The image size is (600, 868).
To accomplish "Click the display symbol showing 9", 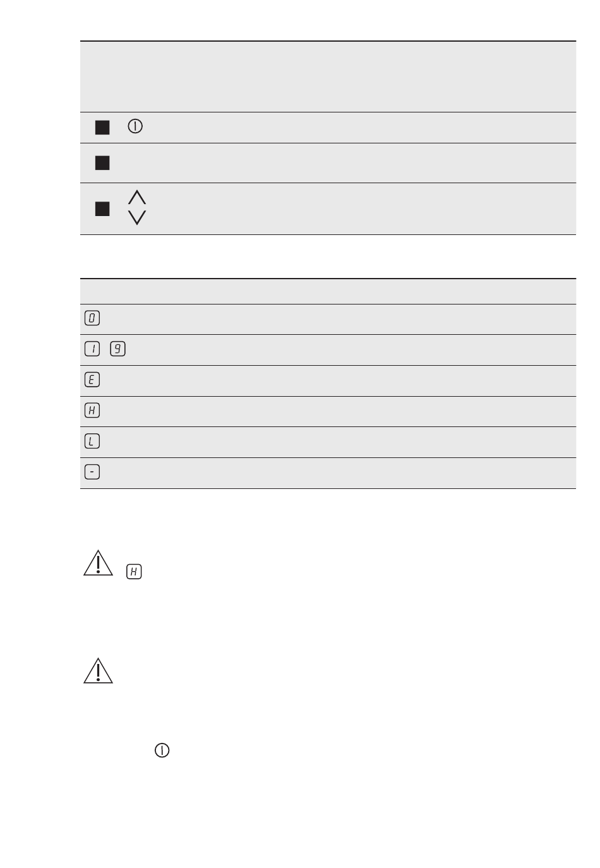I will pyautogui.click(x=117, y=349).
